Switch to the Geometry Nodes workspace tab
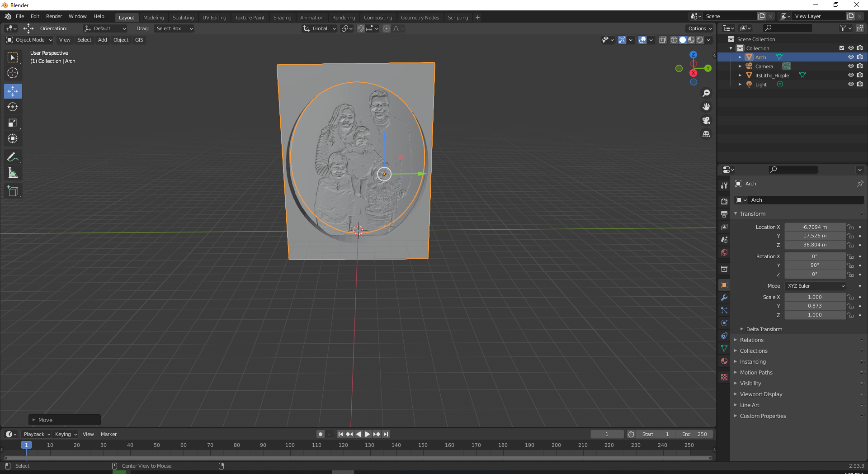The width and height of the screenshot is (868, 474). pos(420,18)
